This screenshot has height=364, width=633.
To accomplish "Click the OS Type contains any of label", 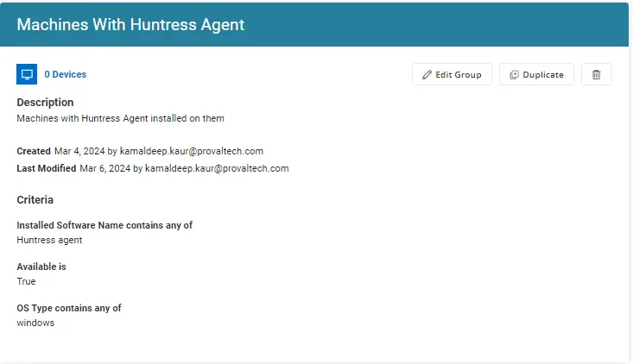I will [x=69, y=309].
